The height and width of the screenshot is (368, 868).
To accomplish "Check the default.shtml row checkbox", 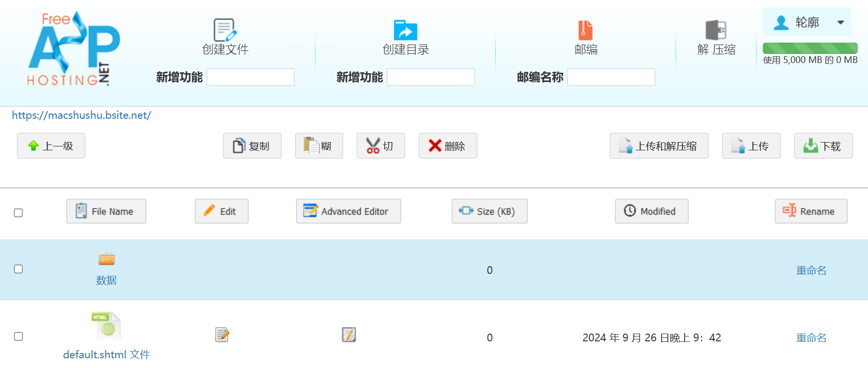I will coord(18,336).
